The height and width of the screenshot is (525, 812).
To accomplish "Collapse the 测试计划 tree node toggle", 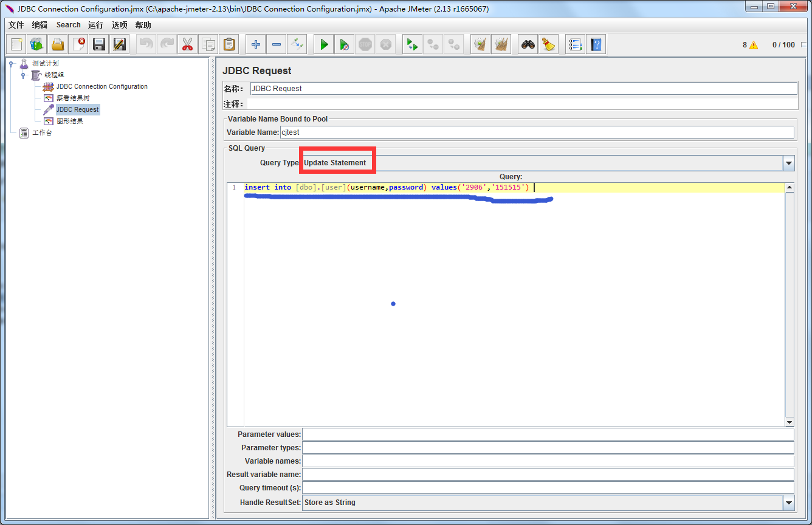I will tap(12, 63).
